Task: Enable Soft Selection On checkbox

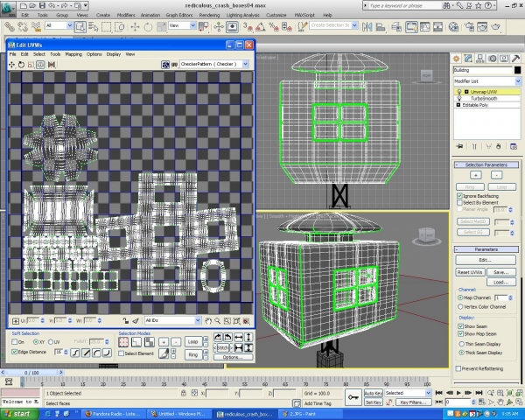Action: coord(14,342)
